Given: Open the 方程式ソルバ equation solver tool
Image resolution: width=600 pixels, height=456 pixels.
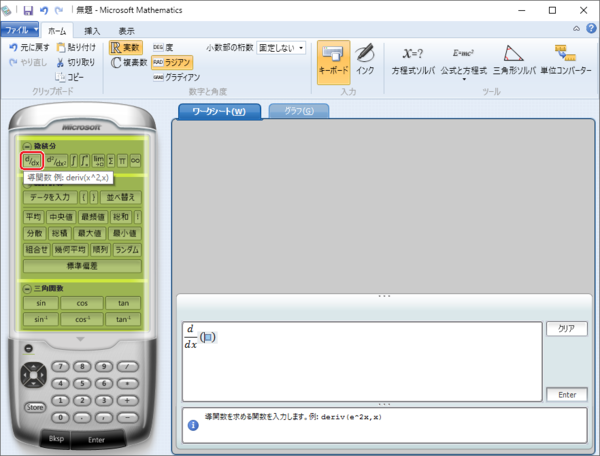Looking at the screenshot, I should point(413,61).
